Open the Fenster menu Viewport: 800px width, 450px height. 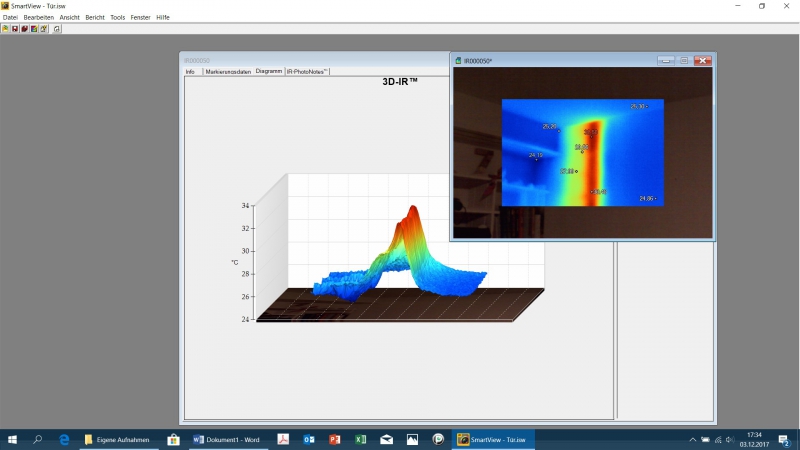141,17
